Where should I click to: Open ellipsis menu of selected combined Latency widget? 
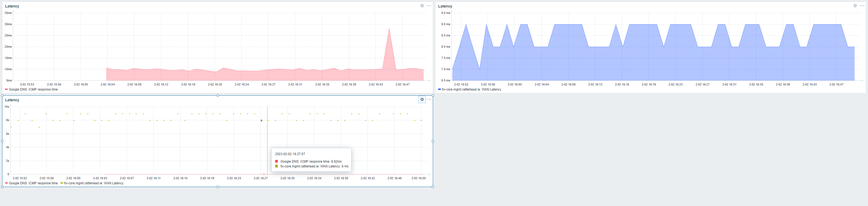pyautogui.click(x=429, y=99)
